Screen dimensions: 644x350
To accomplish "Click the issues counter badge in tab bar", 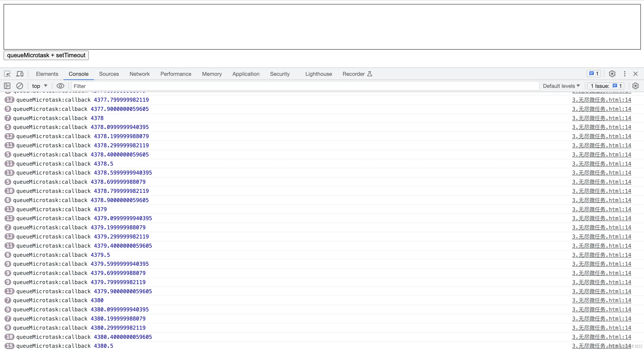I will 594,74.
